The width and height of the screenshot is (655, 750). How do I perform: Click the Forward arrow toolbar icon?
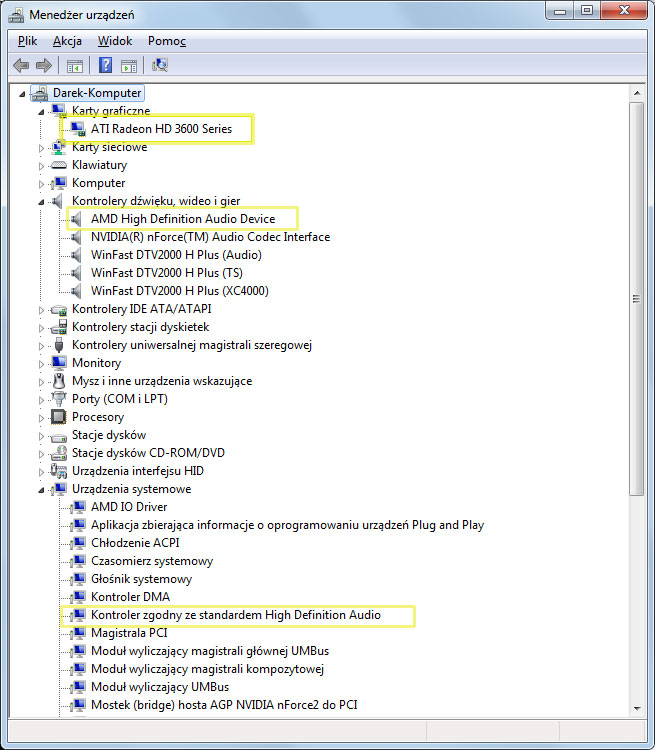point(44,65)
